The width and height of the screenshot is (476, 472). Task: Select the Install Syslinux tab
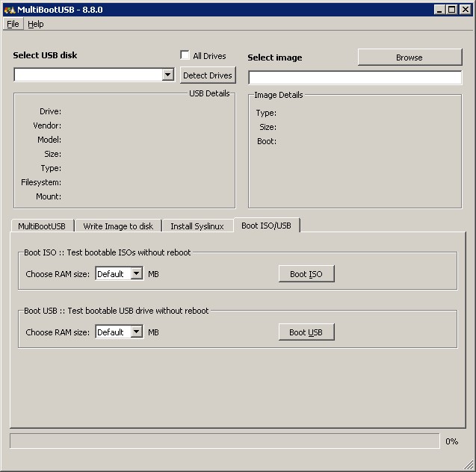[x=197, y=226]
